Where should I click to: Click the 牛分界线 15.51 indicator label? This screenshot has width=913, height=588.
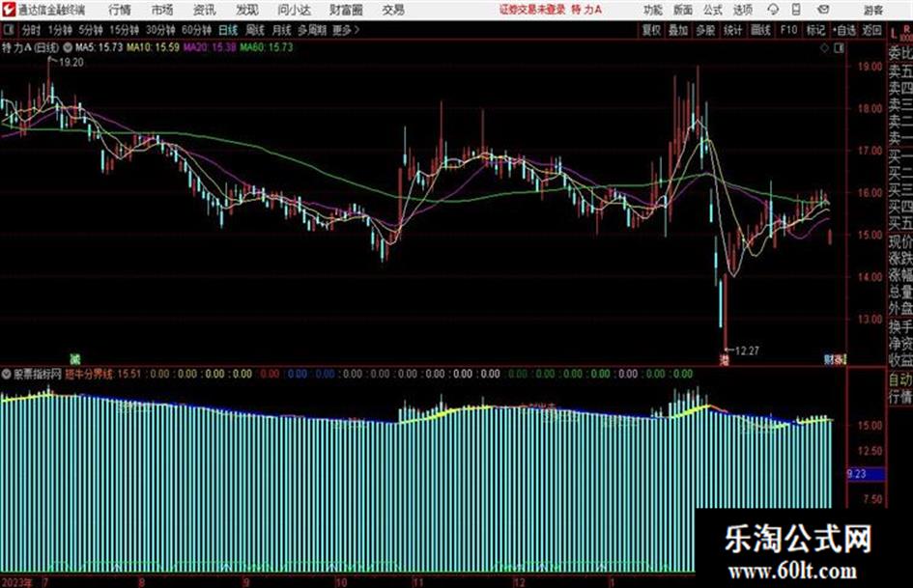coord(103,374)
